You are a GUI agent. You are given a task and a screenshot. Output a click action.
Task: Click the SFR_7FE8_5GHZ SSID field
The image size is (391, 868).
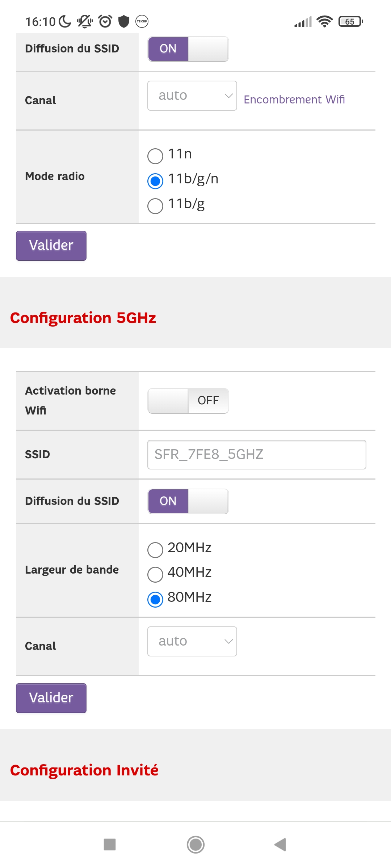tap(257, 455)
